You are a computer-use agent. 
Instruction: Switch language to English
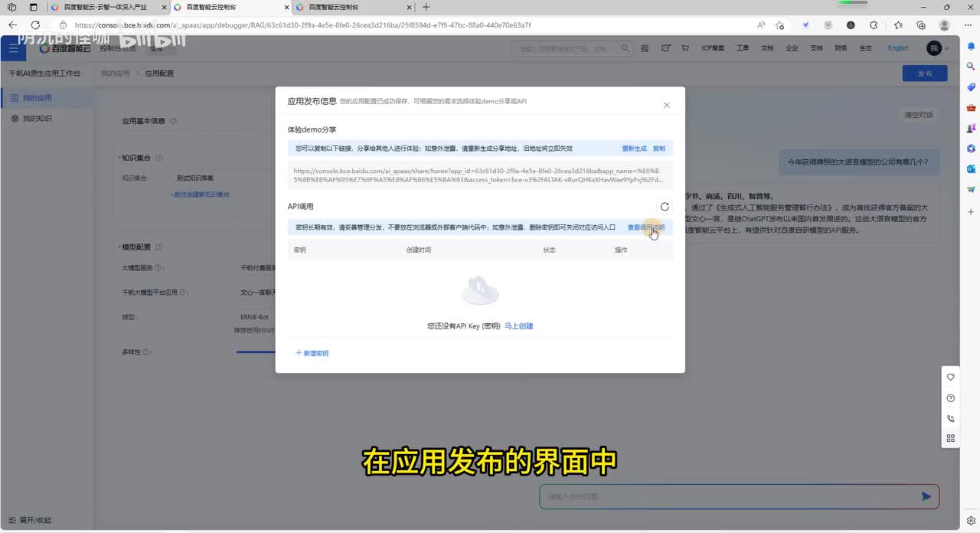point(898,48)
